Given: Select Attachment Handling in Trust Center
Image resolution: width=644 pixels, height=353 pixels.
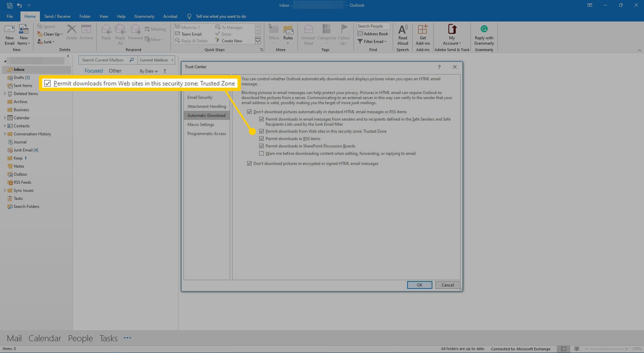Looking at the screenshot, I should click(207, 106).
